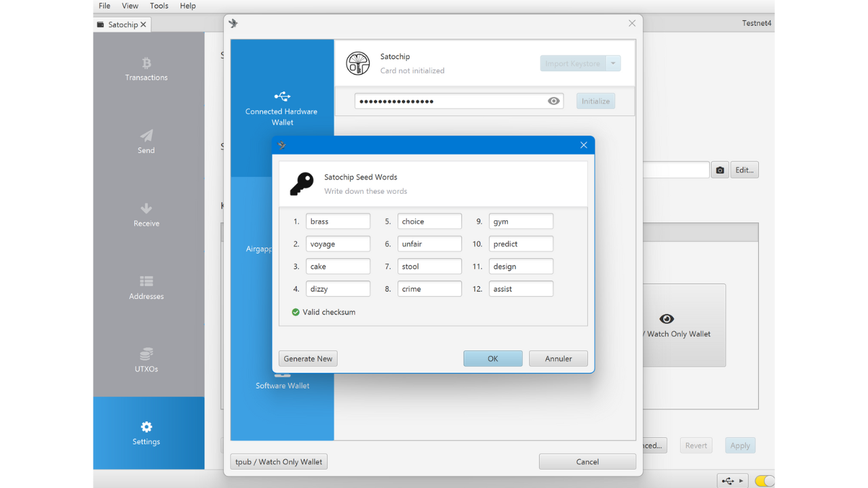Click the tpub / Watch Only Wallet button
The height and width of the screenshot is (488, 868).
pos(279,462)
